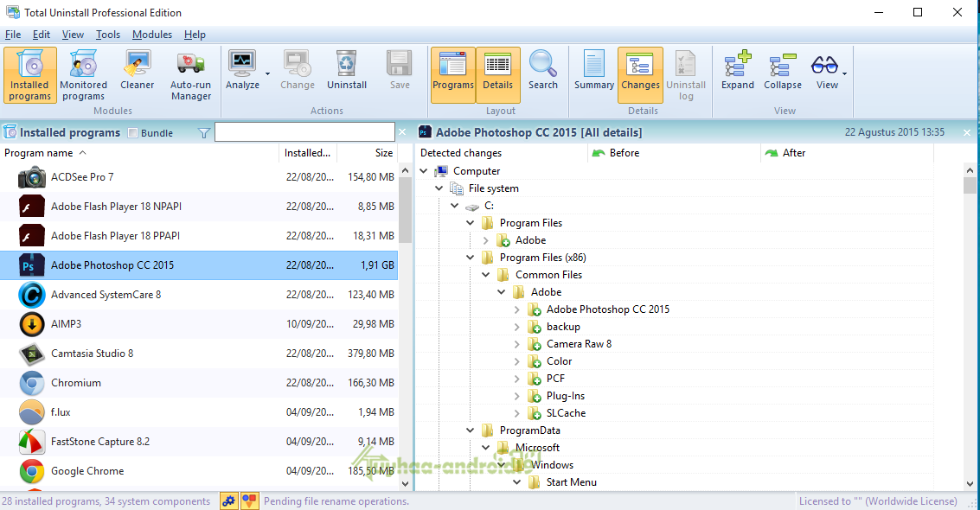Viewport: 980px width, 510px height.
Task: Open the Analyze dropdown arrow
Action: [x=267, y=74]
